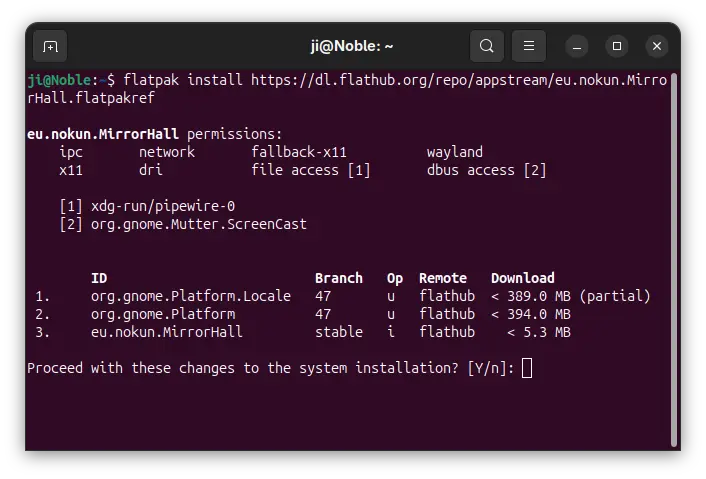Click the '< 5.3 MB' download size
Screen dimensions: 706x479
pos(539,332)
